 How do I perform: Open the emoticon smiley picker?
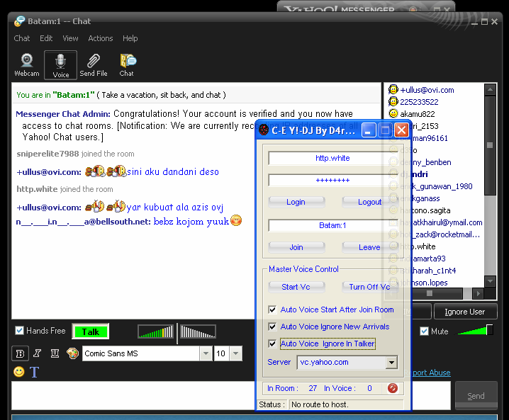point(19,372)
